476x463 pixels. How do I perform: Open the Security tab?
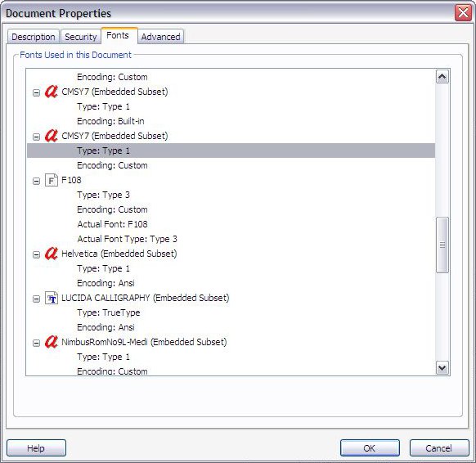pos(80,37)
